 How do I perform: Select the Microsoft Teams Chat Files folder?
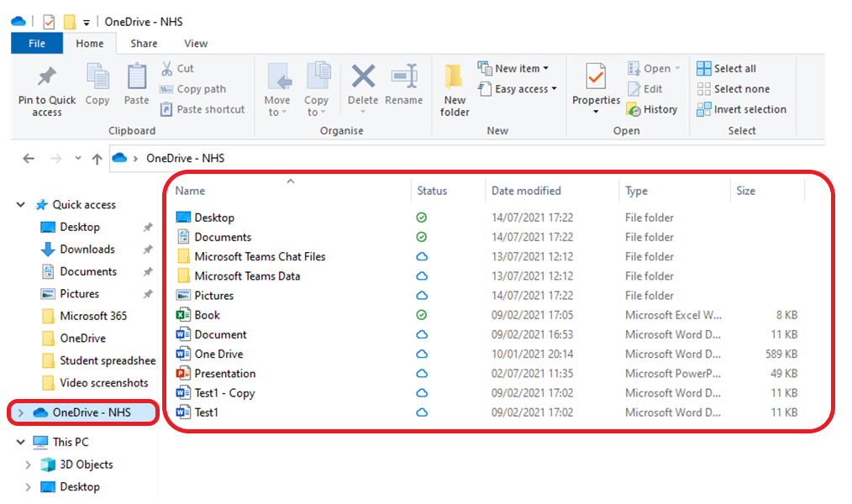(x=260, y=256)
